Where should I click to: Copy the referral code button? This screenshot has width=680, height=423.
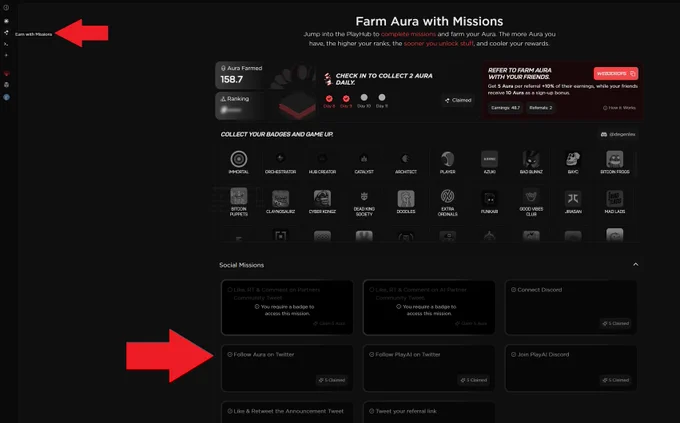pos(616,74)
